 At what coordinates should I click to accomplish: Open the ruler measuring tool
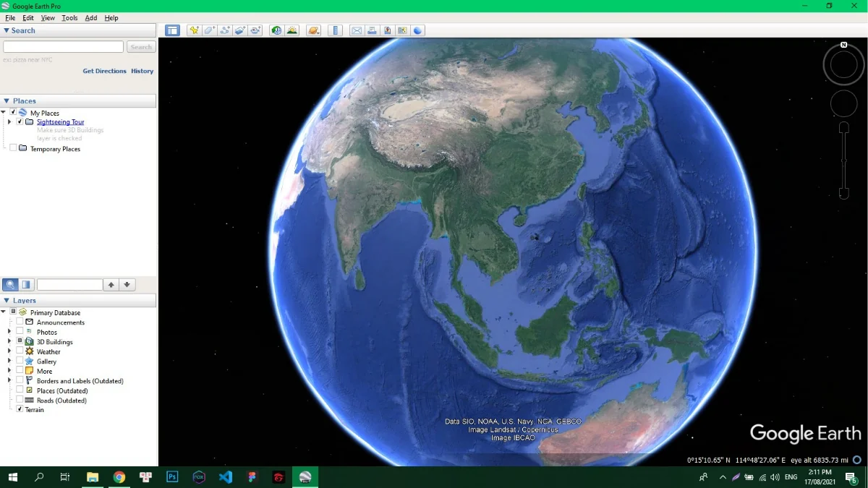[335, 30]
